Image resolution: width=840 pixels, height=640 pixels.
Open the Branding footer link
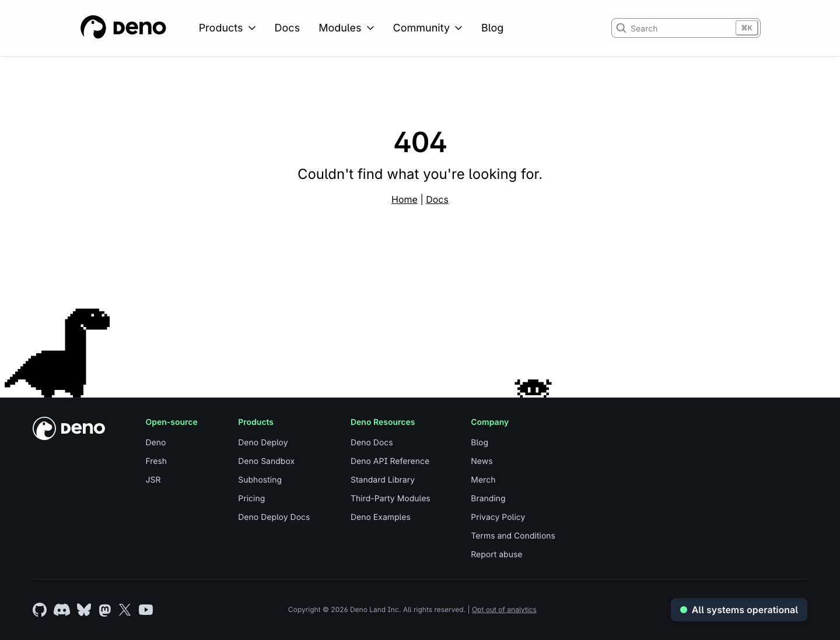pyautogui.click(x=488, y=498)
